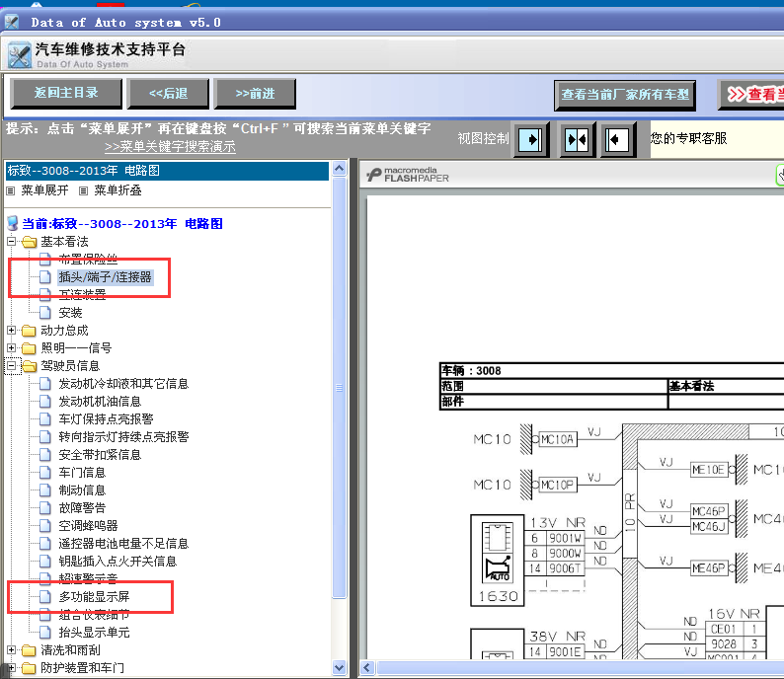
Task: Collapse the 基本看法 folder
Action: (11, 242)
